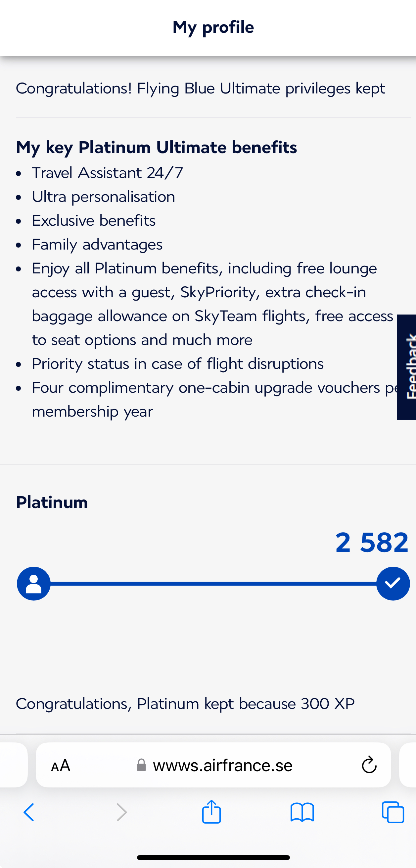
Task: Tap 'Congratulations, Platinum kept because 300 XP' text
Action: (185, 704)
